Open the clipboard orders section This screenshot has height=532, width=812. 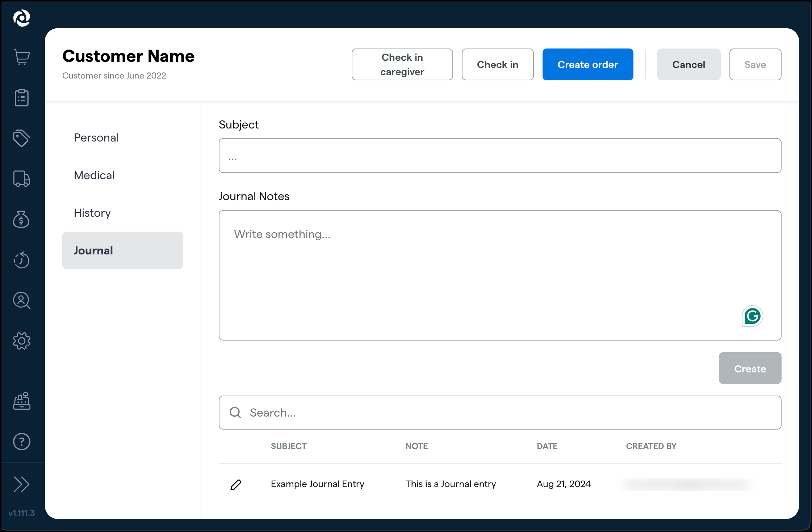21,97
